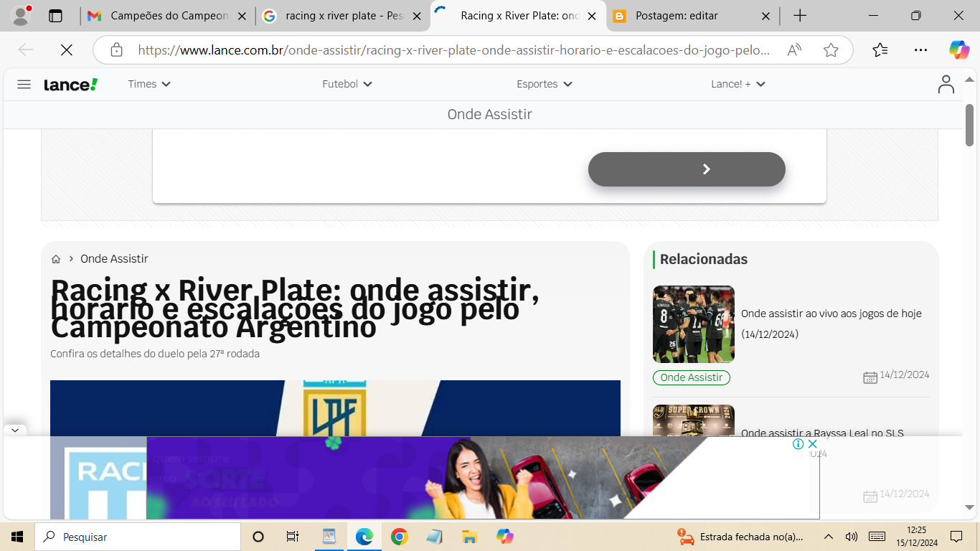This screenshot has width=980, height=551.
Task: Open the Onde Assistir breadcrumb link
Action: tap(114, 259)
